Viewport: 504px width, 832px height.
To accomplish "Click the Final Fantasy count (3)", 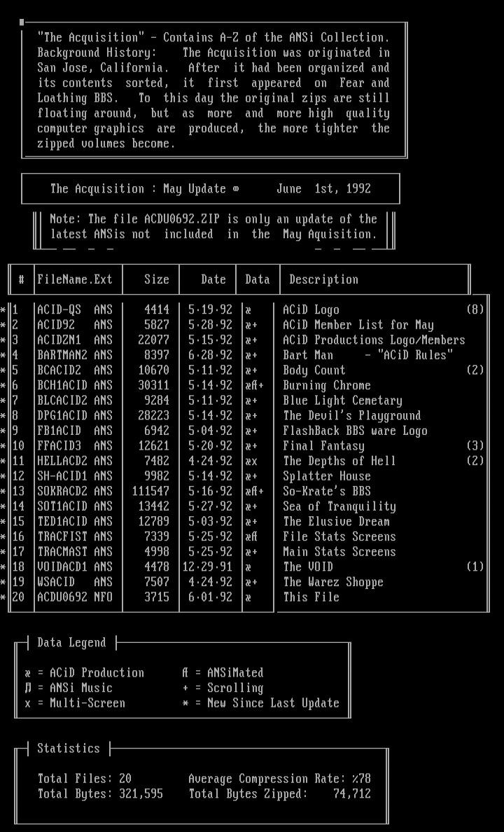I will (x=475, y=445).
